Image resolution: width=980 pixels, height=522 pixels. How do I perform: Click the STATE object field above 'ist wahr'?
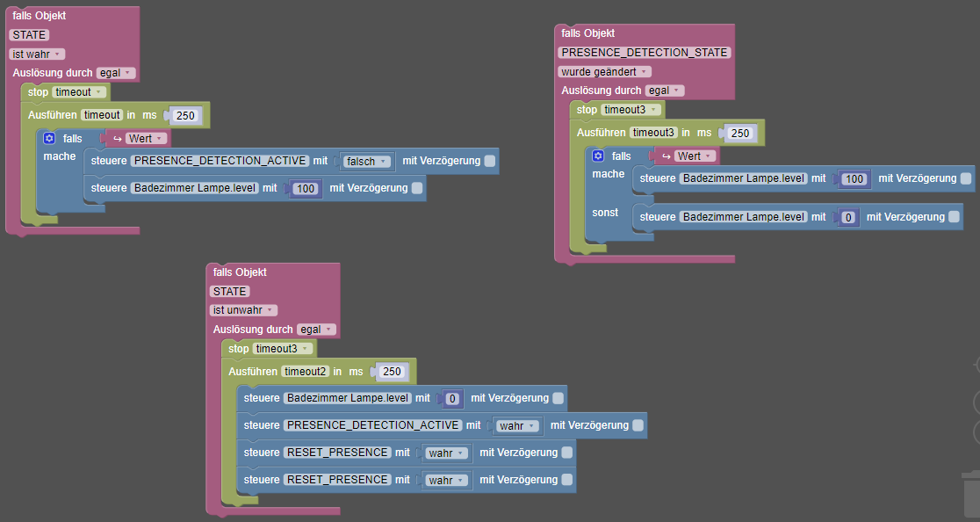point(29,35)
